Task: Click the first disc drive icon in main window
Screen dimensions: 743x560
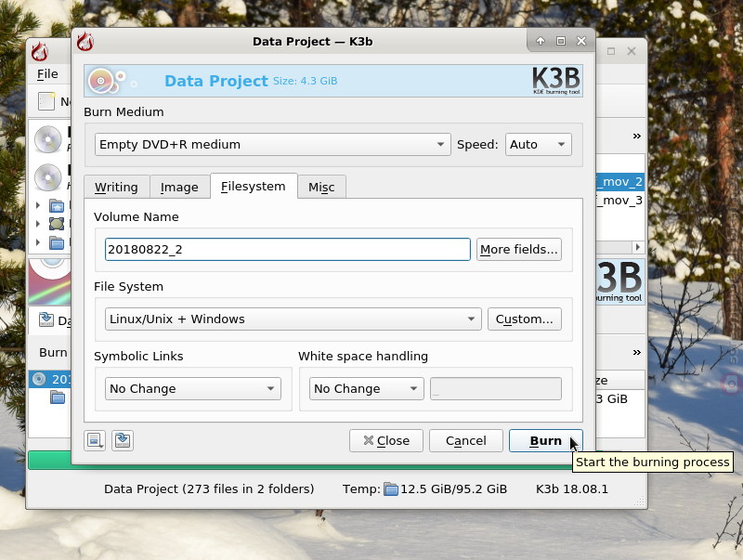Action: pyautogui.click(x=48, y=139)
